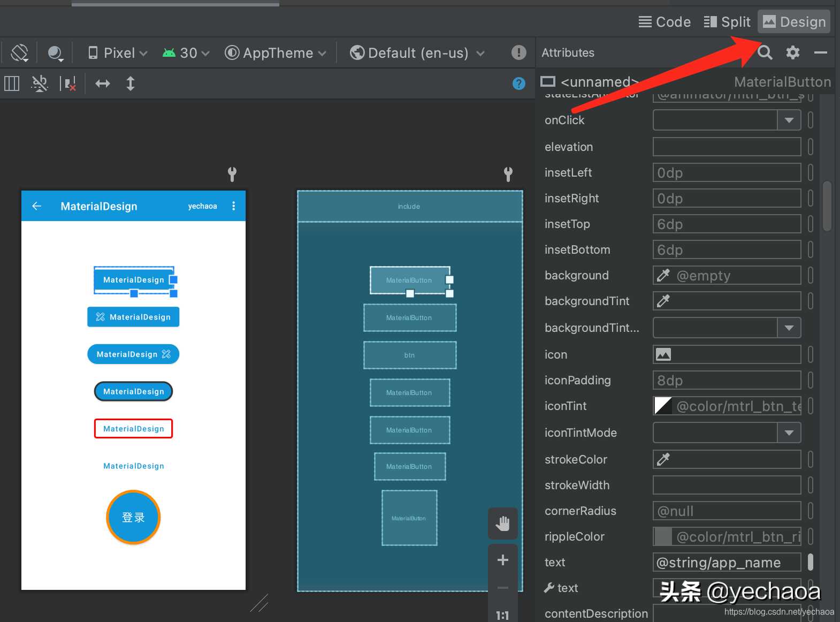
Task: Select the MaterialDesign button with left icon
Action: click(x=133, y=317)
